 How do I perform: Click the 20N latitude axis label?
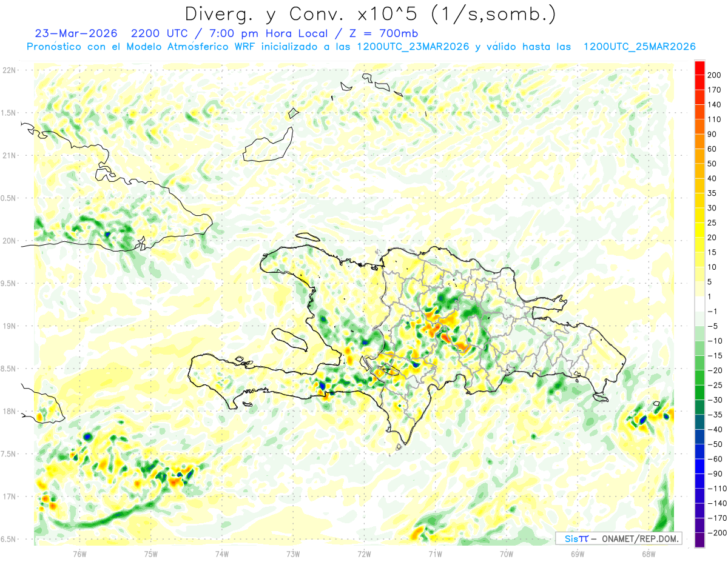[x=8, y=241]
